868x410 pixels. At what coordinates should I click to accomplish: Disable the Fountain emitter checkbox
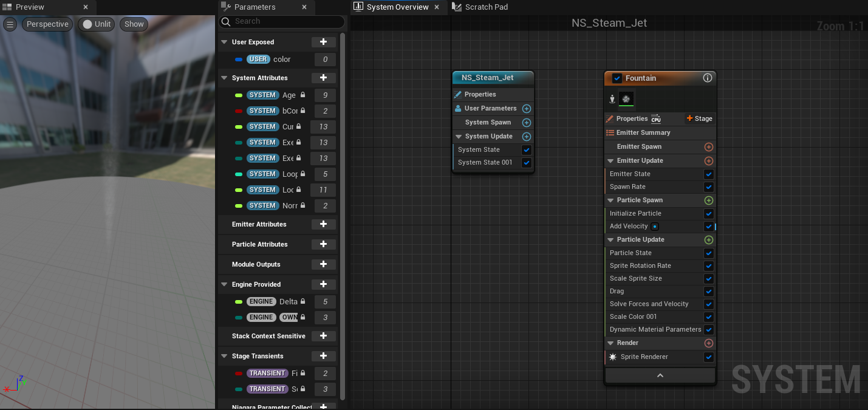617,78
